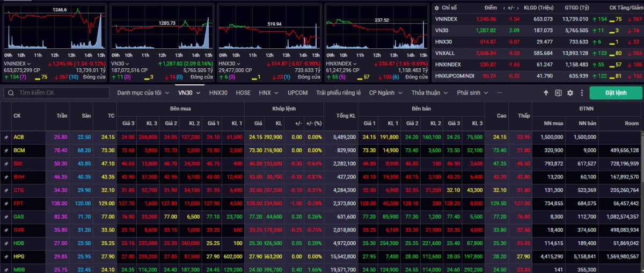Screen dimensions: 644x273
Task: Open the ACB stock symbol
Action: (x=18, y=137)
